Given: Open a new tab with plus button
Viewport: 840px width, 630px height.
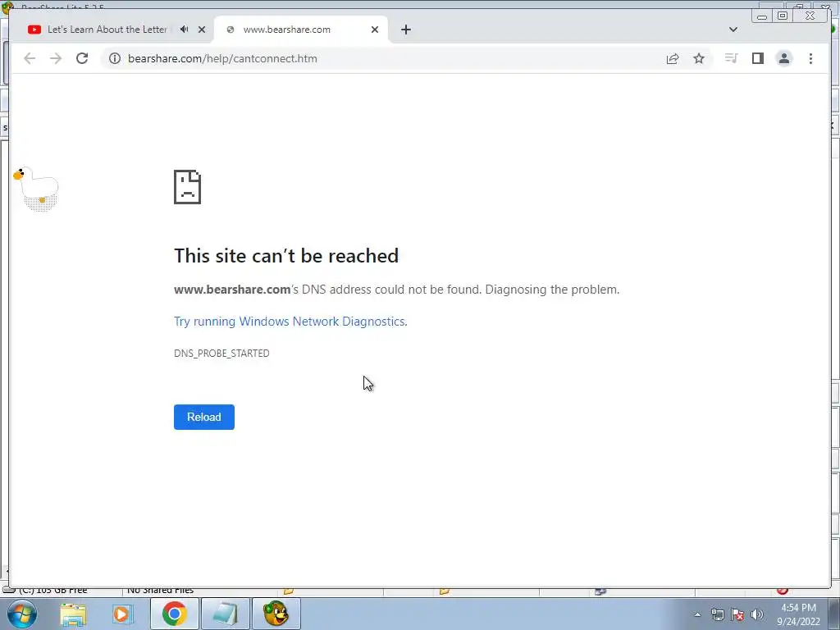Looking at the screenshot, I should click(406, 30).
